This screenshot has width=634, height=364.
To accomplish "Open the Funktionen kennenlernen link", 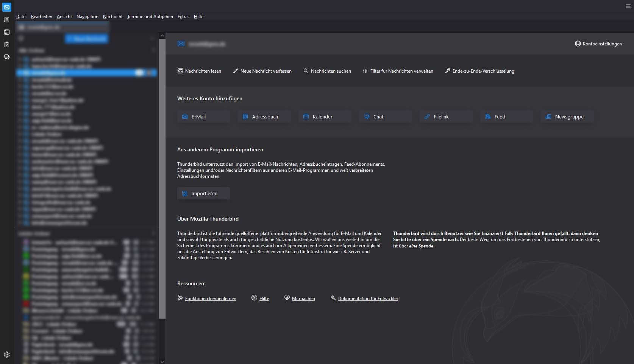I will point(211,299).
